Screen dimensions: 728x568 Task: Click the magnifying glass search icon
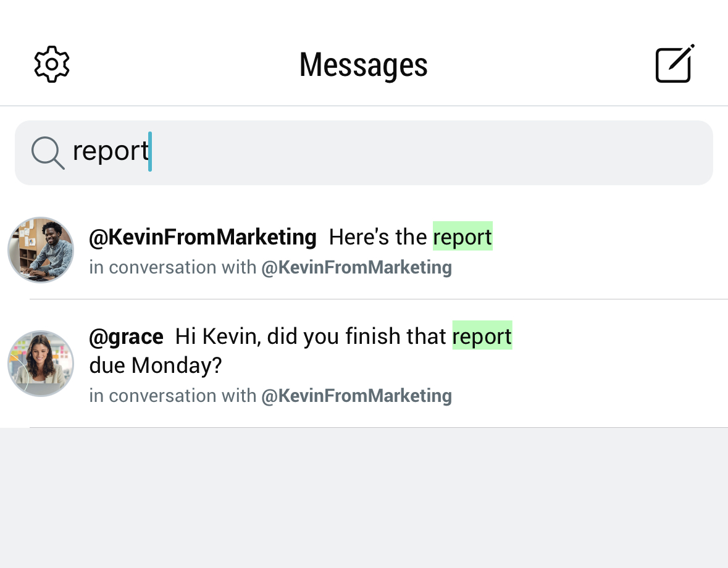[x=48, y=152]
